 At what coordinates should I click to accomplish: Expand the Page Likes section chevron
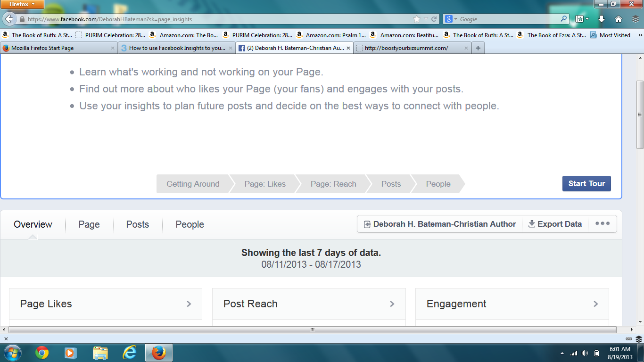point(189,304)
